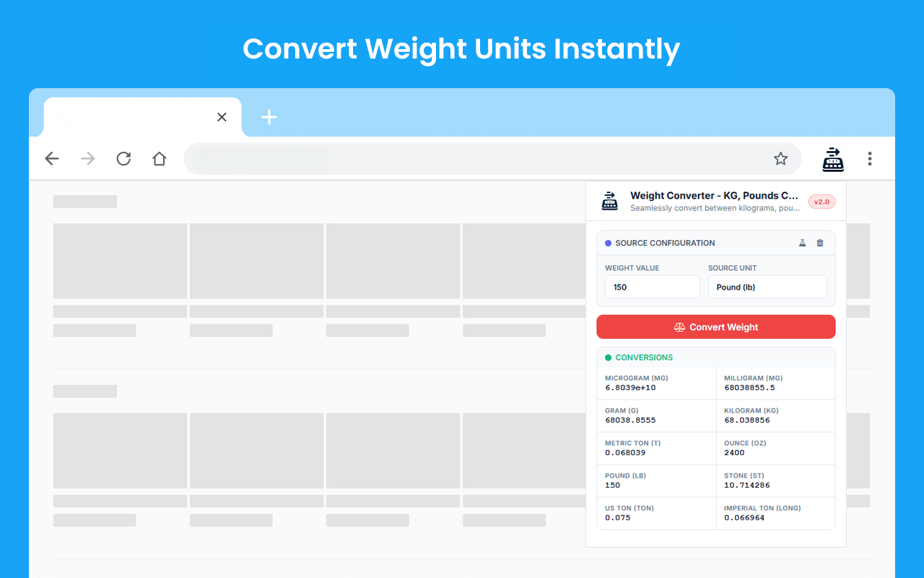This screenshot has height=578, width=924.
Task: Open the Weight Converter extension toolbar icon
Action: click(x=833, y=159)
